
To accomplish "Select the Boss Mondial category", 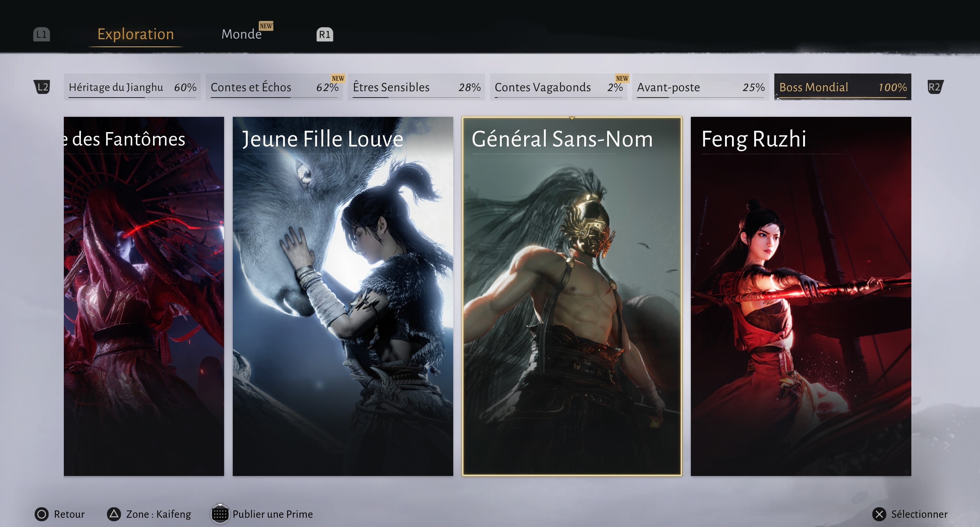I will 843,87.
